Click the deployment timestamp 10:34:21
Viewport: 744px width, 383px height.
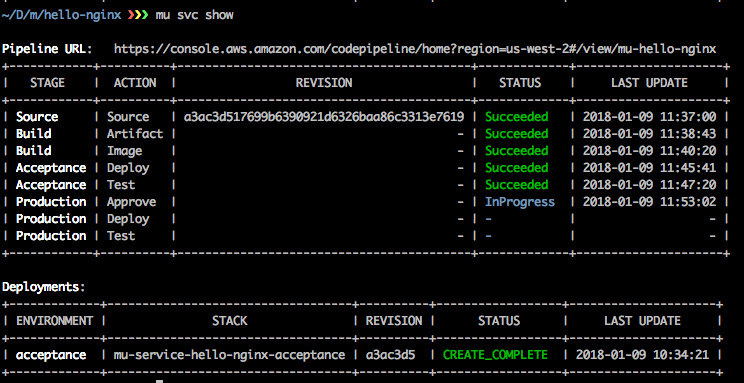(642, 355)
